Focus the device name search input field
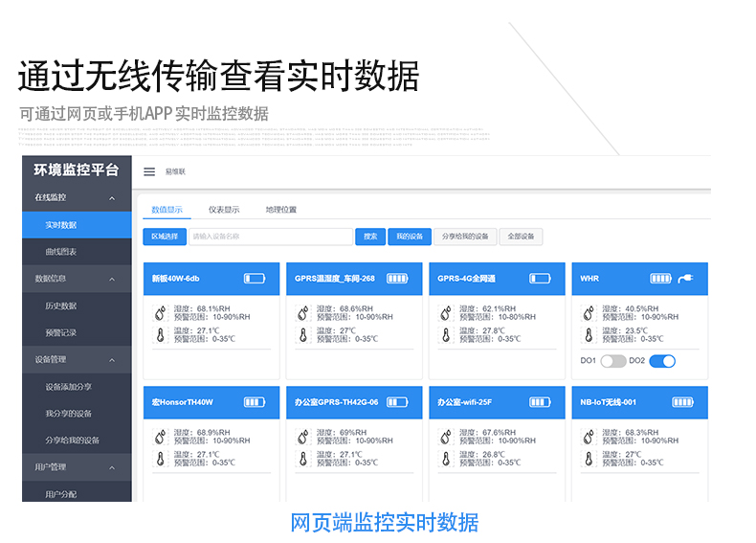 270,237
